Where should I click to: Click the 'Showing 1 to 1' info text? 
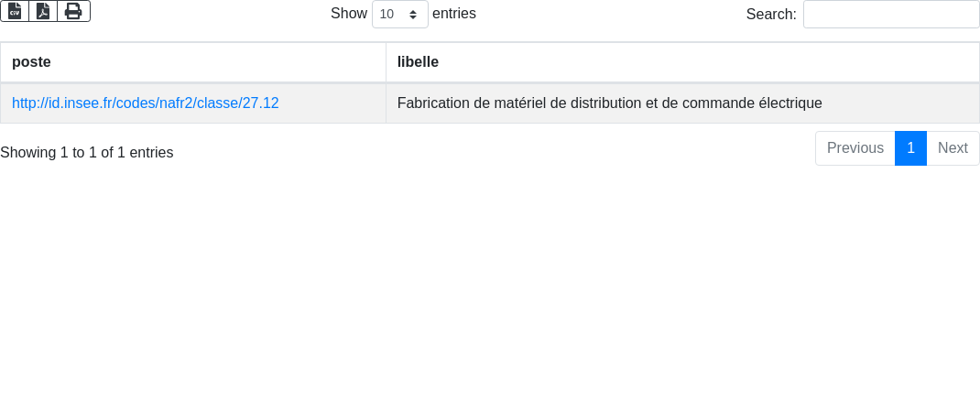coord(87,153)
